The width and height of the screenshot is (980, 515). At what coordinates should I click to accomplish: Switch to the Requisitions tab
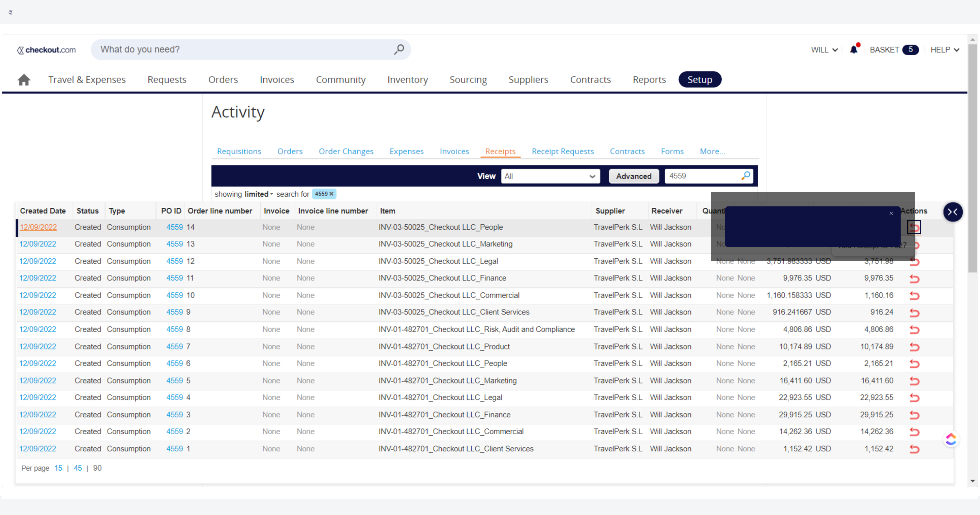(x=239, y=152)
